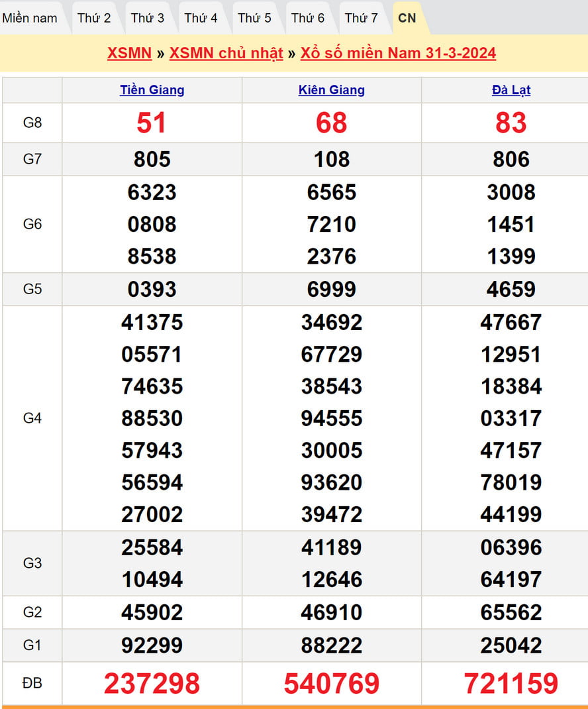Switch to the Thứ 2 tab
Image resolution: width=588 pixels, height=709 pixels.
click(x=94, y=18)
